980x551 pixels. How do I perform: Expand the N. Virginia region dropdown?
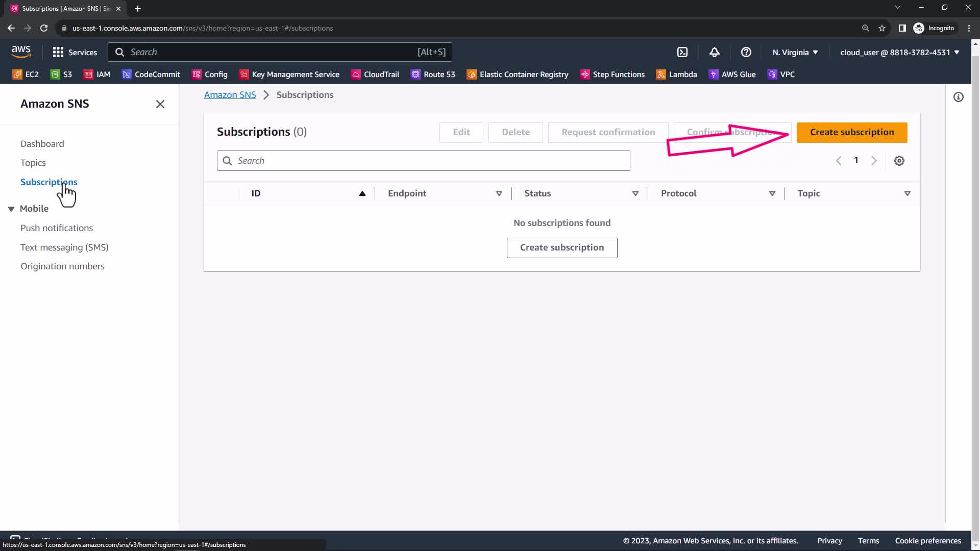(x=795, y=52)
